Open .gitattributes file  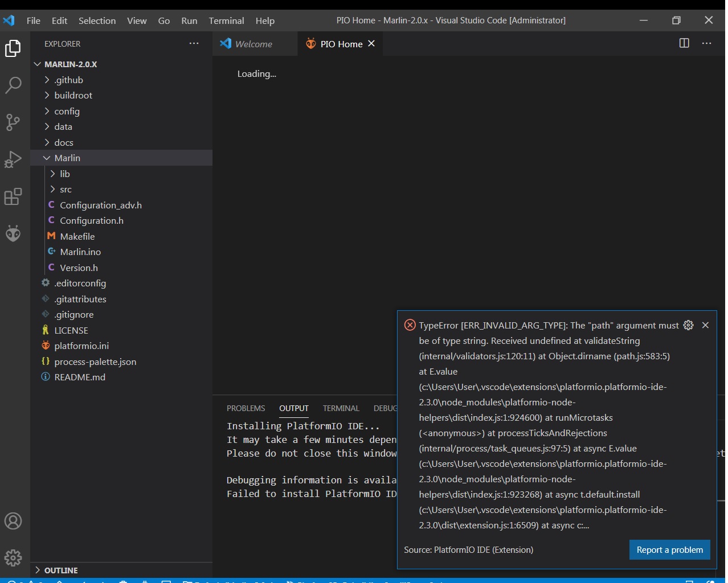[121, 299]
